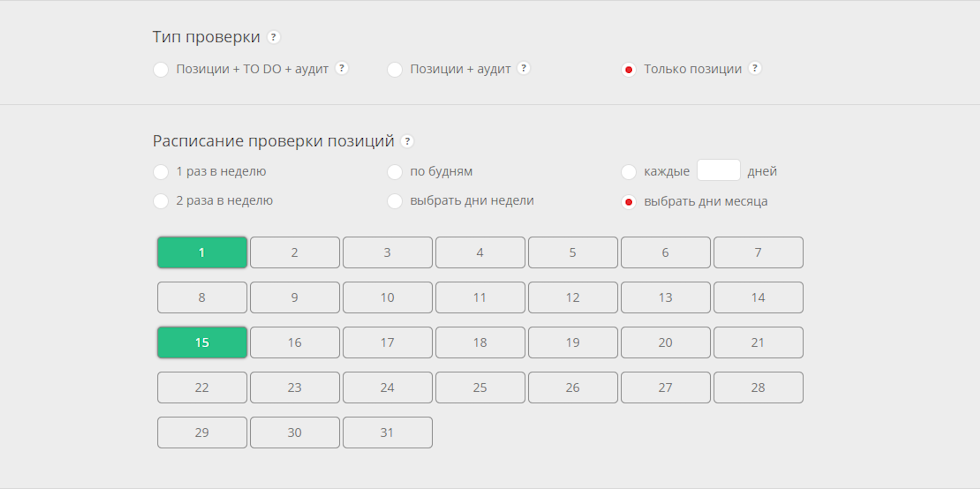Choose выбрать дни недели option

point(394,201)
